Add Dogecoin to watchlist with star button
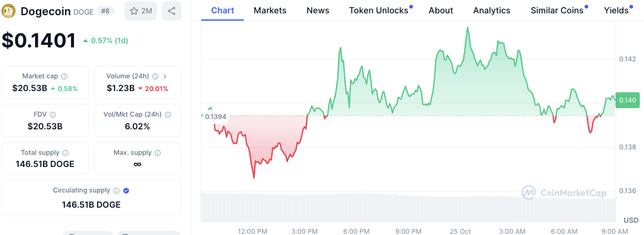 pos(141,11)
